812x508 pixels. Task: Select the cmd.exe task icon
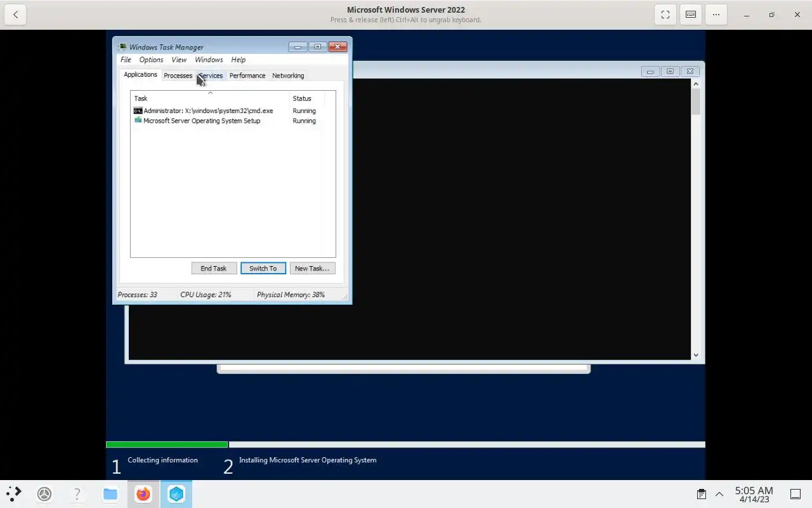(x=138, y=110)
